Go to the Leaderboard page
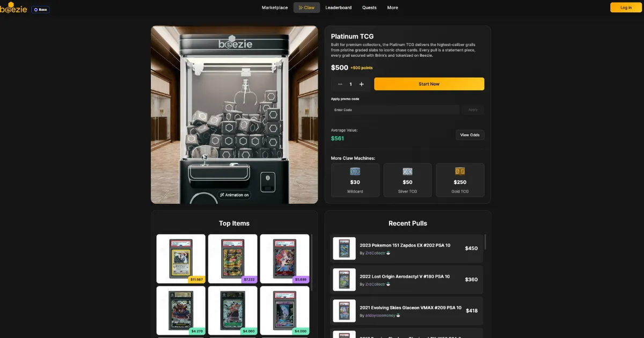644x338 pixels. click(x=338, y=8)
